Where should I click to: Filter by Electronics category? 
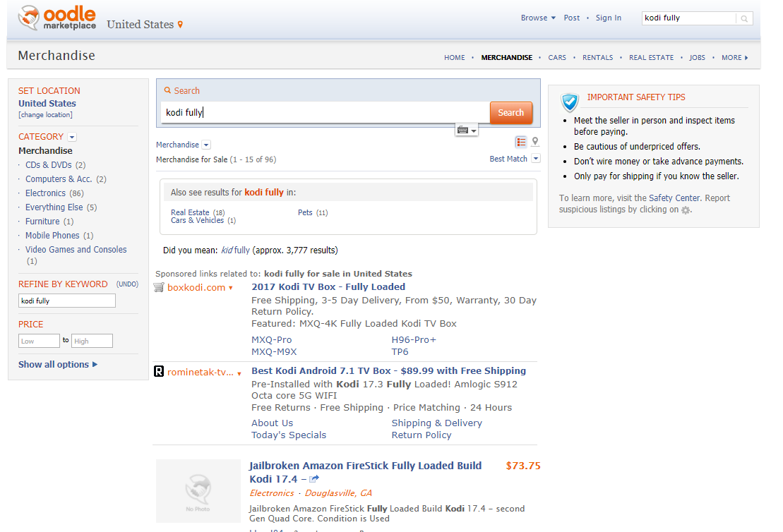click(45, 193)
